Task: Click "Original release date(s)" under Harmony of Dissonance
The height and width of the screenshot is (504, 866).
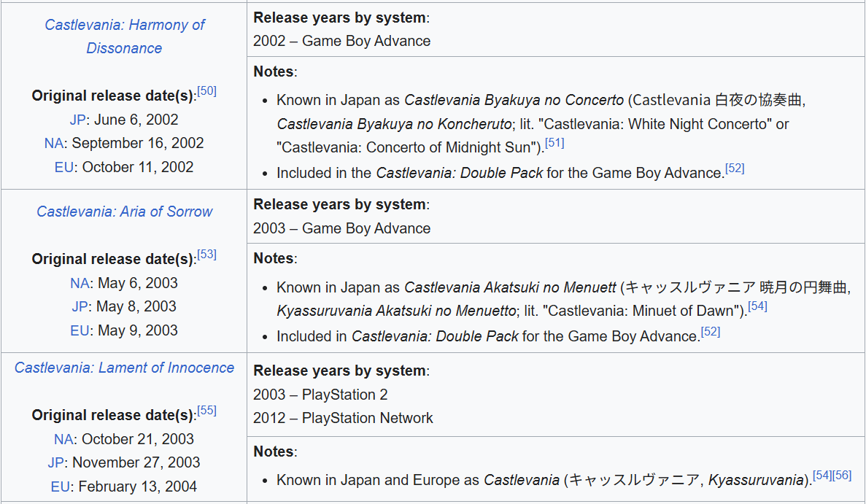Action: 112,96
